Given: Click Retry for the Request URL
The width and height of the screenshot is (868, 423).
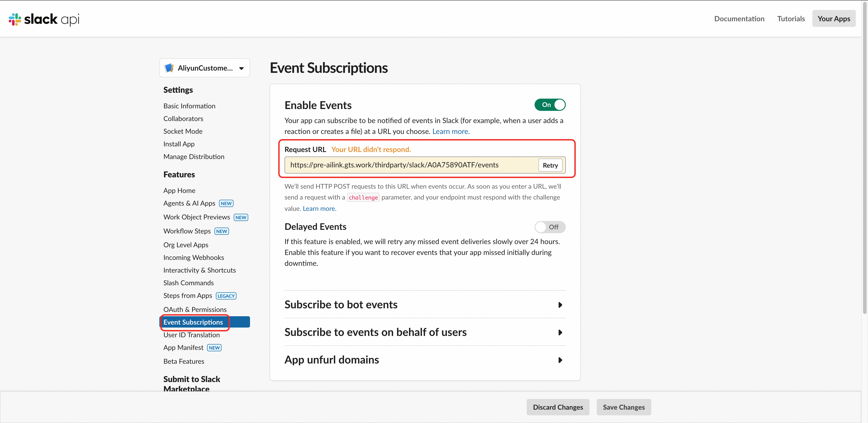Looking at the screenshot, I should [550, 165].
